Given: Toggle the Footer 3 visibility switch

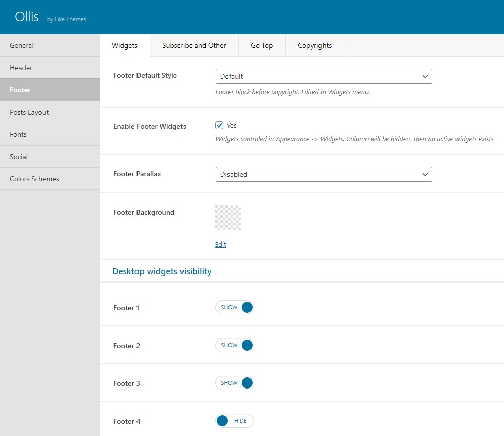Looking at the screenshot, I should (235, 383).
